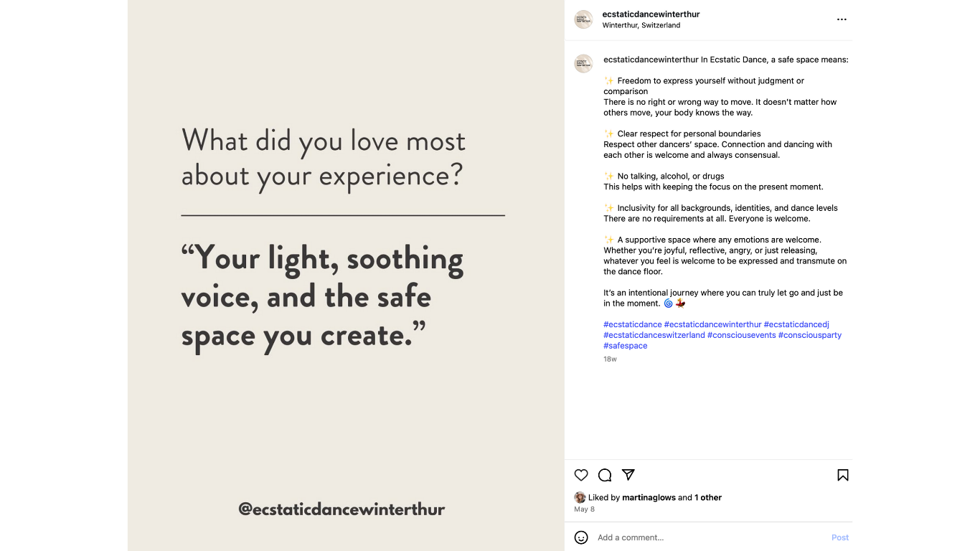Open the emoji picker in the comment box

point(581,537)
